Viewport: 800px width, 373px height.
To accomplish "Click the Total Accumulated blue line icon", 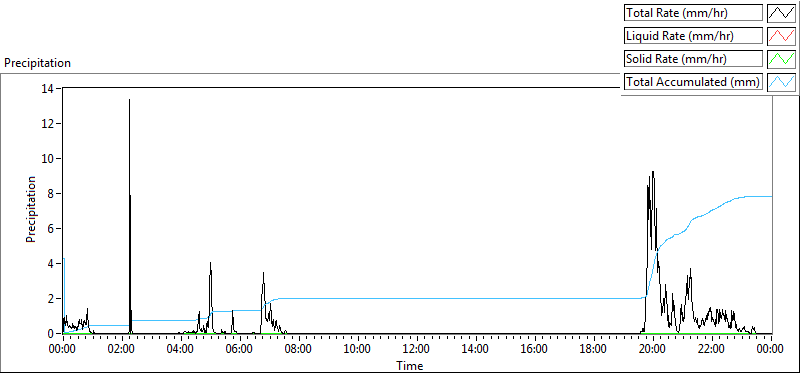I will coord(781,82).
